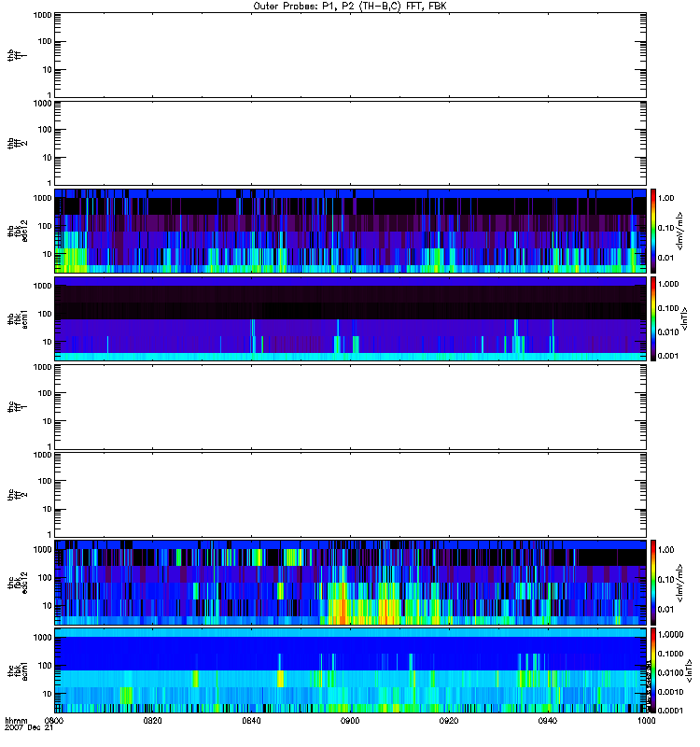700x747 pixels.
Task: Click the 0900 time axis label
Action: click(x=350, y=721)
